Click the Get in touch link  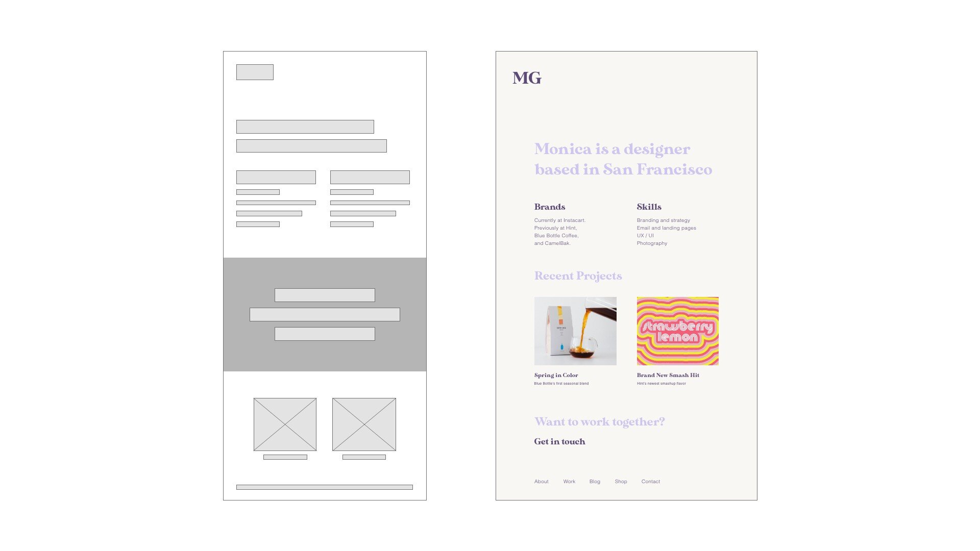pyautogui.click(x=559, y=441)
